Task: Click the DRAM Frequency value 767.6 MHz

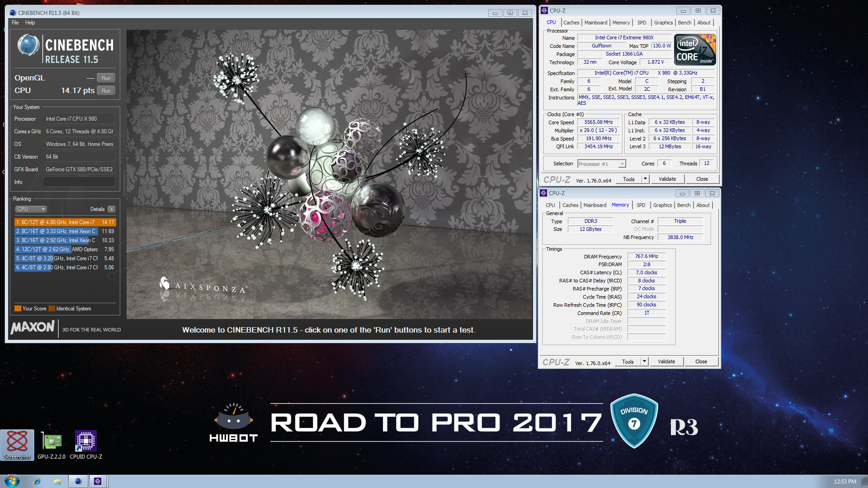Action: coord(646,256)
